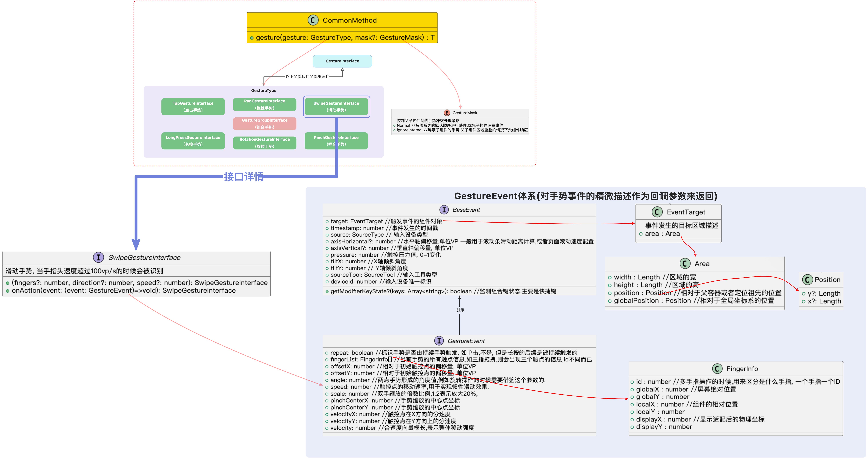This screenshot has width=868, height=458.
Task: Click the I interface icon beside BaseEvent
Action: pyautogui.click(x=444, y=210)
